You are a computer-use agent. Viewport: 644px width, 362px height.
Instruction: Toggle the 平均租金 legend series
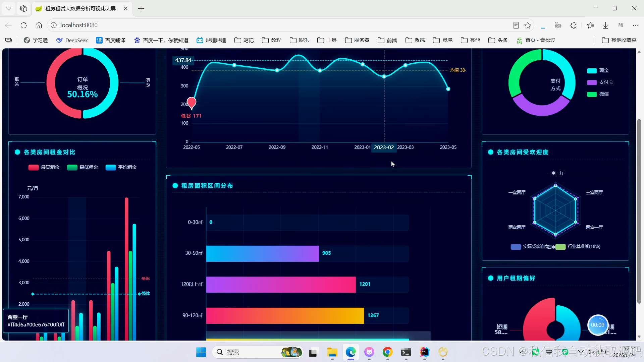tap(121, 168)
